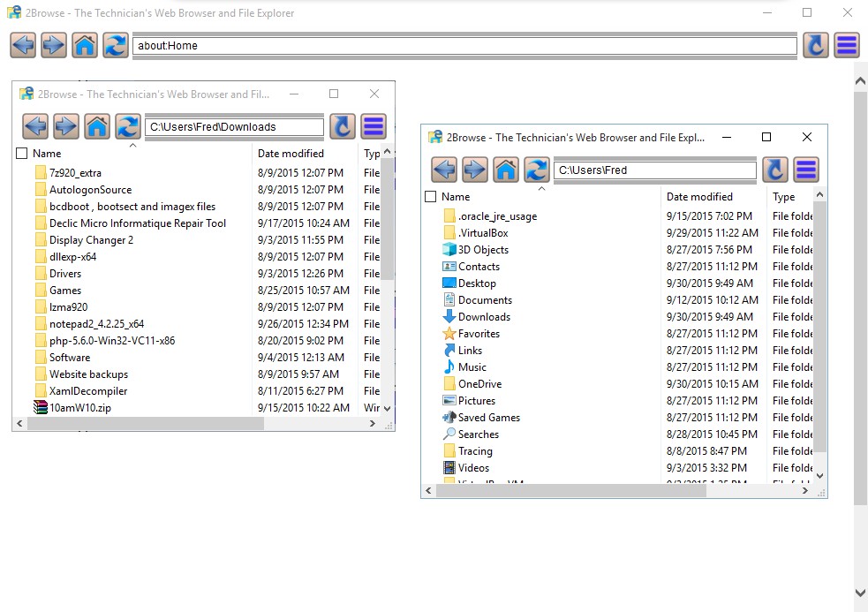
Task: Select the Videos filmstrip icon
Action: (449, 467)
